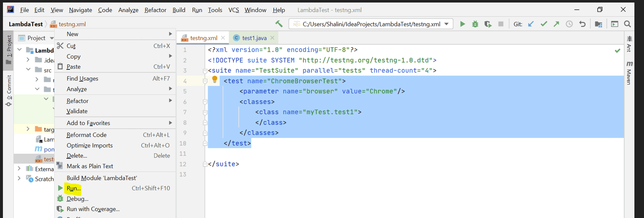
Task: Close the testng.xml editor tab
Action: [223, 38]
